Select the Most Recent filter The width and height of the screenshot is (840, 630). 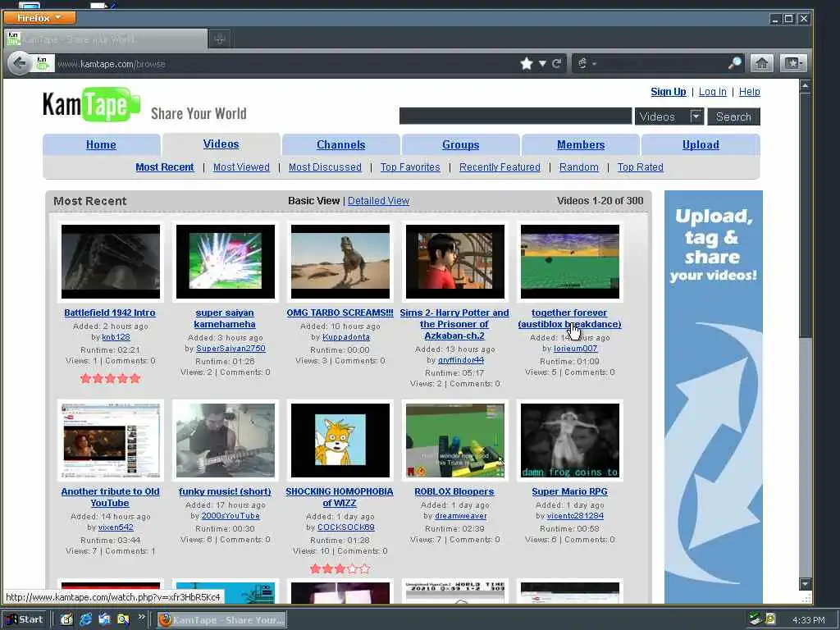point(164,167)
